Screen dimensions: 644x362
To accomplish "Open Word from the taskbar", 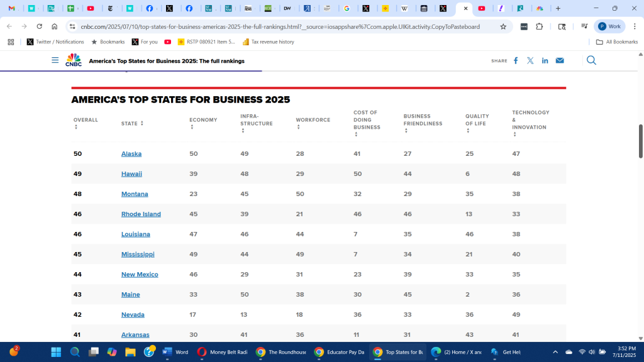I will [175, 352].
